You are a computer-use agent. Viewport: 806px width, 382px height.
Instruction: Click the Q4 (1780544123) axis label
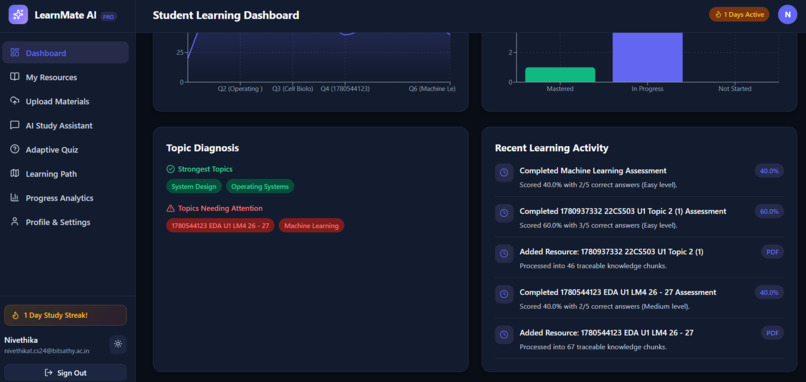(x=345, y=88)
